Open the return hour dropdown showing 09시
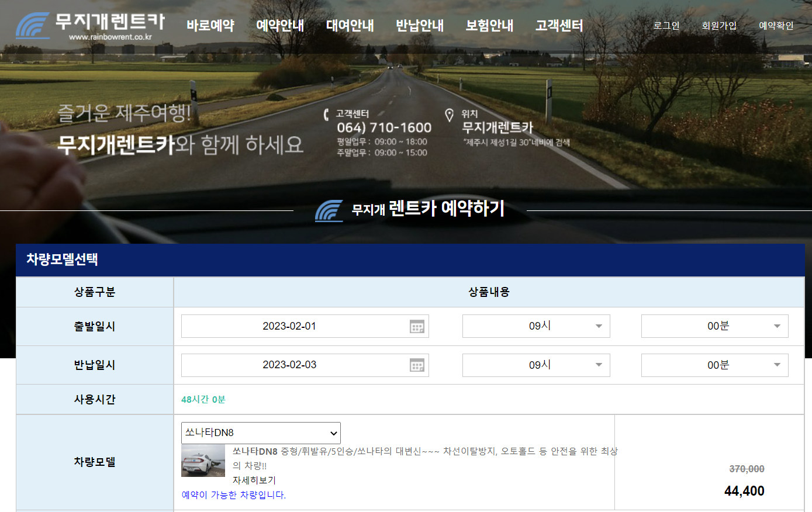Image resolution: width=812 pixels, height=512 pixels. tap(535, 365)
